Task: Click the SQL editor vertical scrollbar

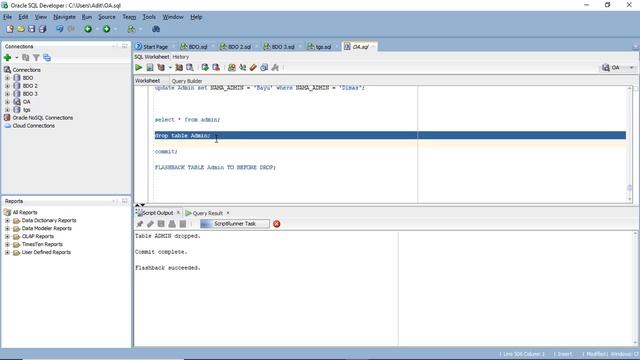Action: (629, 144)
